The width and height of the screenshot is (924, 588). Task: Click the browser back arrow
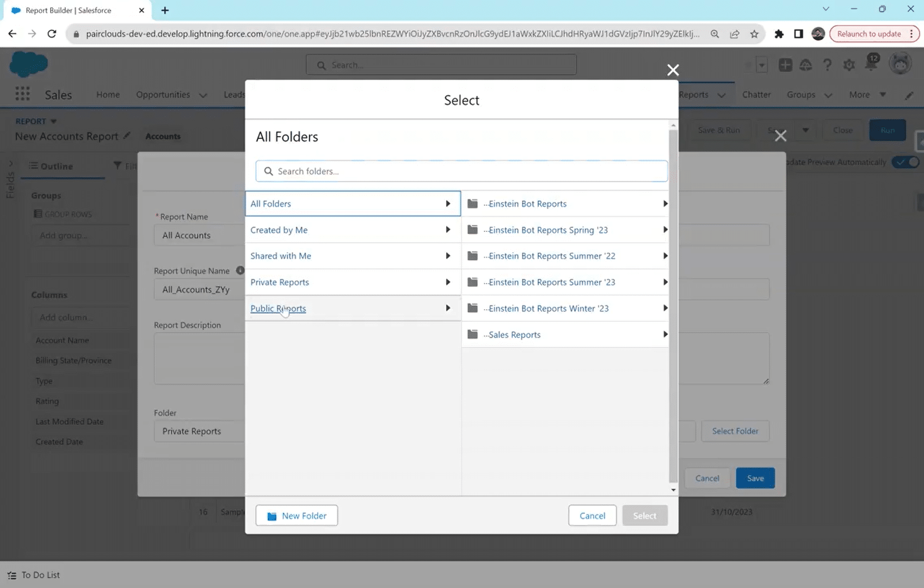coord(12,34)
